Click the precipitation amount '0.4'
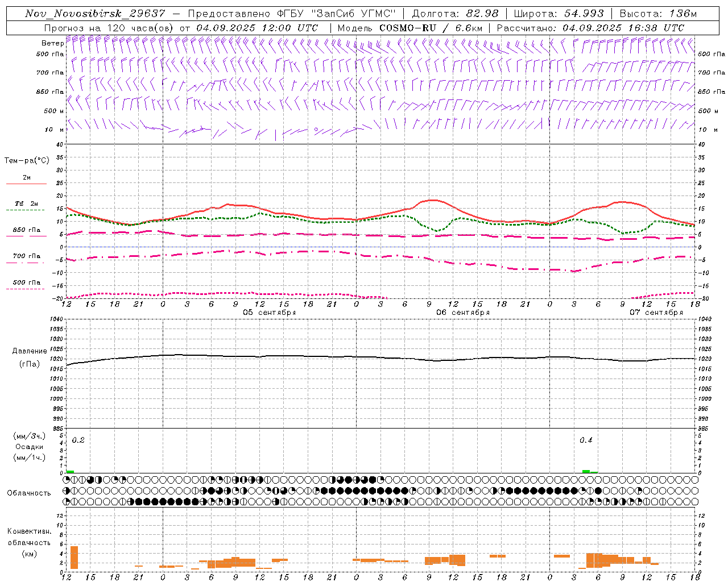This screenshot has width=728, height=582. (x=586, y=440)
